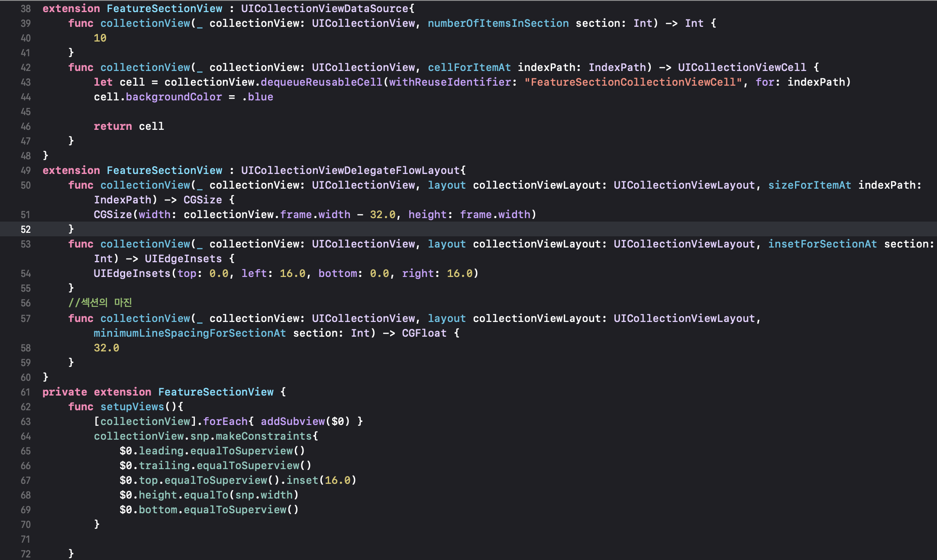Click the minimumLineSpacingForSectionAt parameter label
937x560 pixels.
pos(190,333)
